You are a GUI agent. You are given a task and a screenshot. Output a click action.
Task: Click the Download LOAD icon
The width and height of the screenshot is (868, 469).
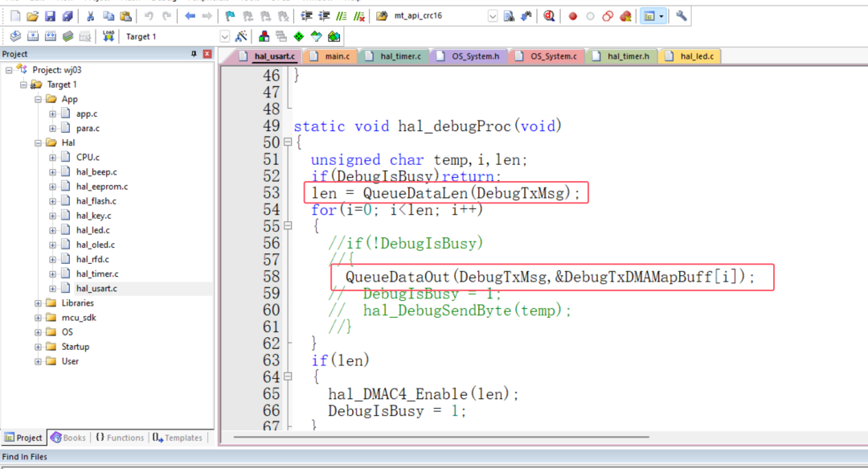[108, 36]
